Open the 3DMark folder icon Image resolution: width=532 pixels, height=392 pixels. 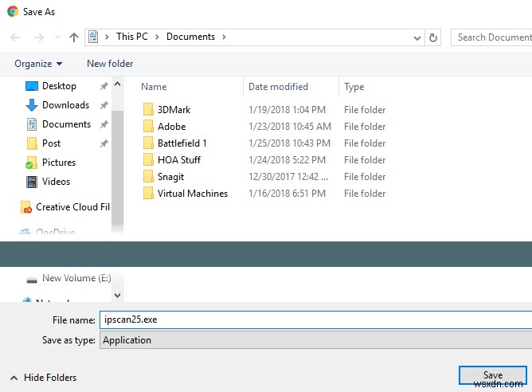click(148, 110)
